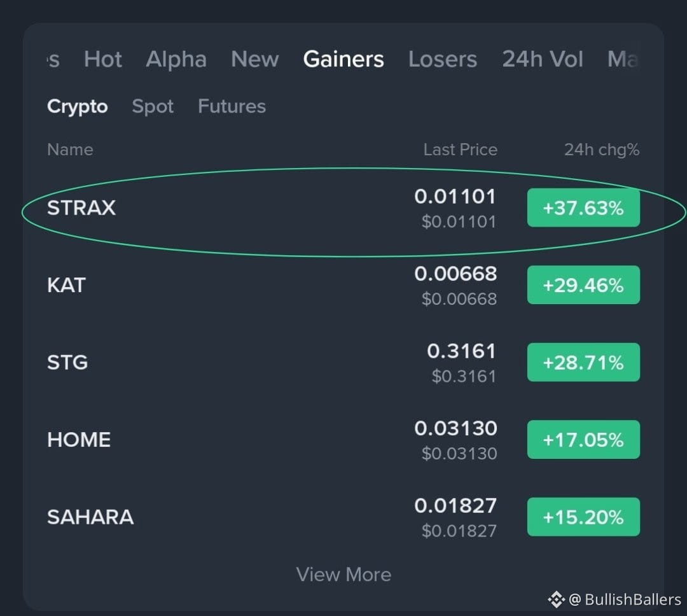This screenshot has height=616, width=687.
Task: Toggle the HOME +17.05% change badge
Action: click(583, 439)
